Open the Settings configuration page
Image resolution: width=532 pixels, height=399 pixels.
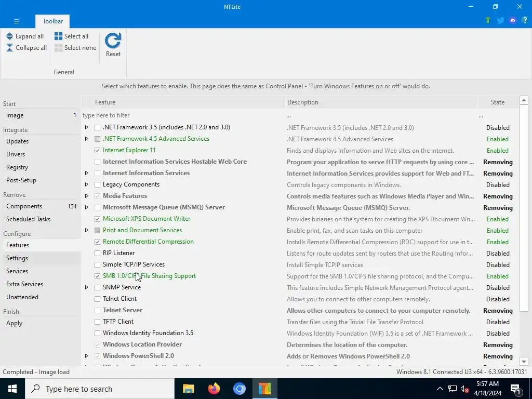tap(41, 258)
